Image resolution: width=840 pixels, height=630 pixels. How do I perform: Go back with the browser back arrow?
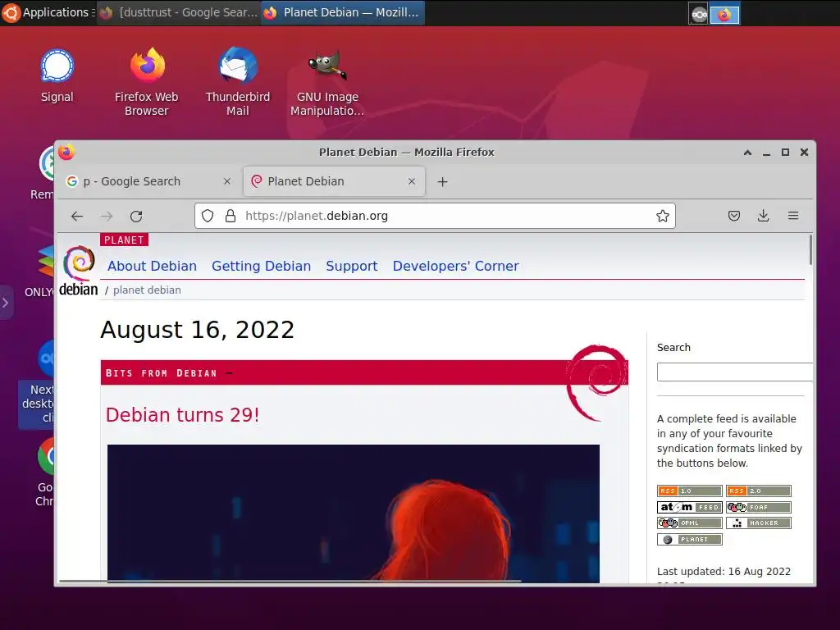pyautogui.click(x=77, y=216)
